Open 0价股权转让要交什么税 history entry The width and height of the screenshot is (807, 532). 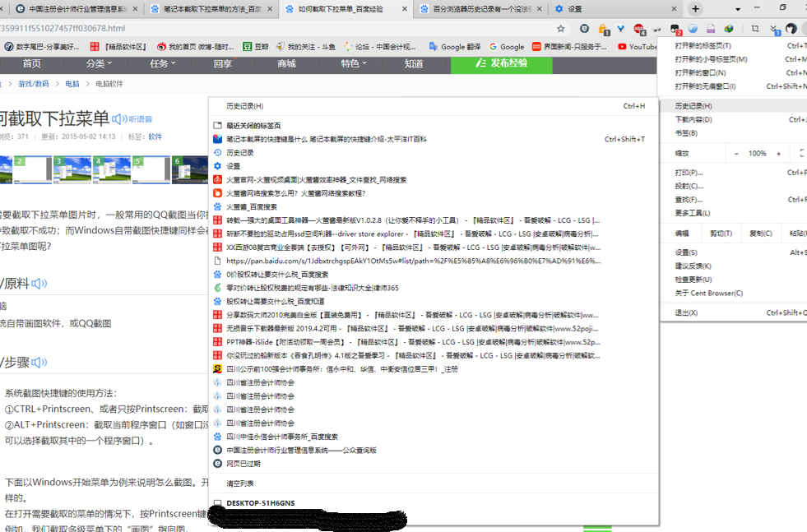pos(434,275)
